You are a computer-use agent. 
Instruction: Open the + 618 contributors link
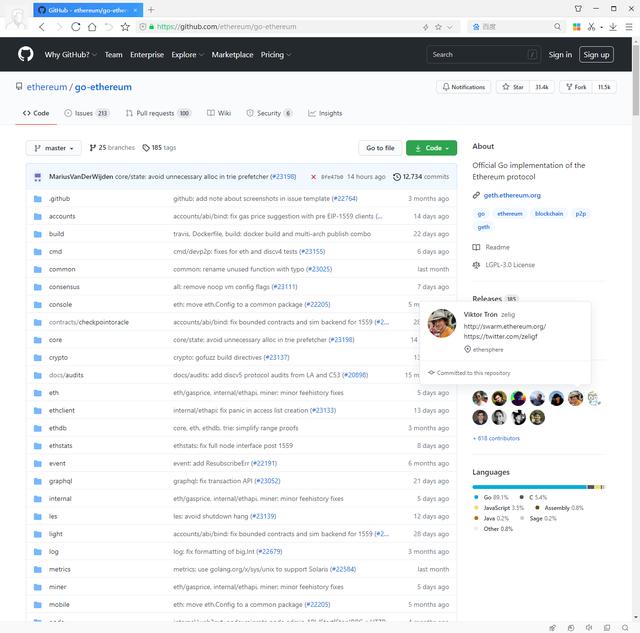click(496, 438)
